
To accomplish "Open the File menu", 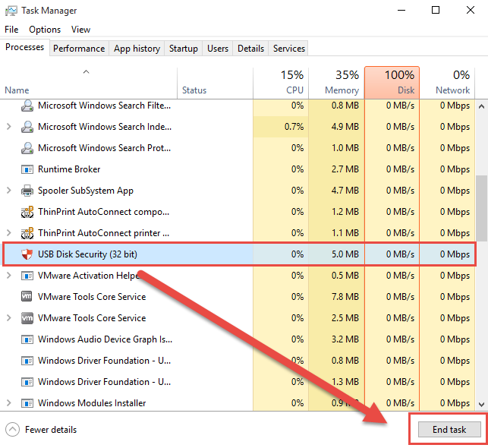I will 11,30.
